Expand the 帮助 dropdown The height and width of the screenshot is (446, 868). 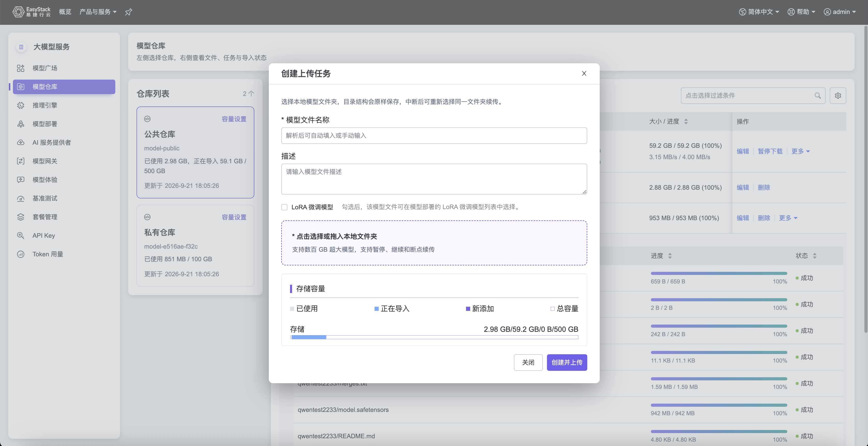(x=801, y=12)
